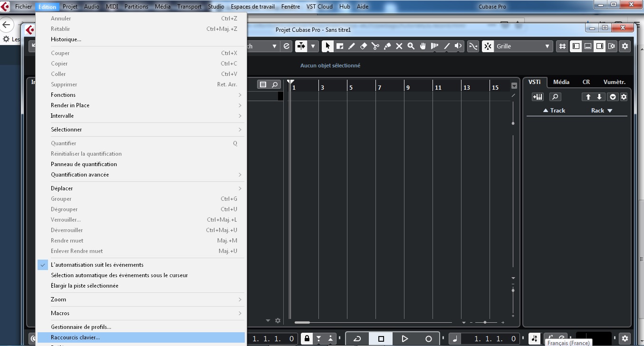
Task: Toggle lower zone visibility
Action: [x=588, y=46]
